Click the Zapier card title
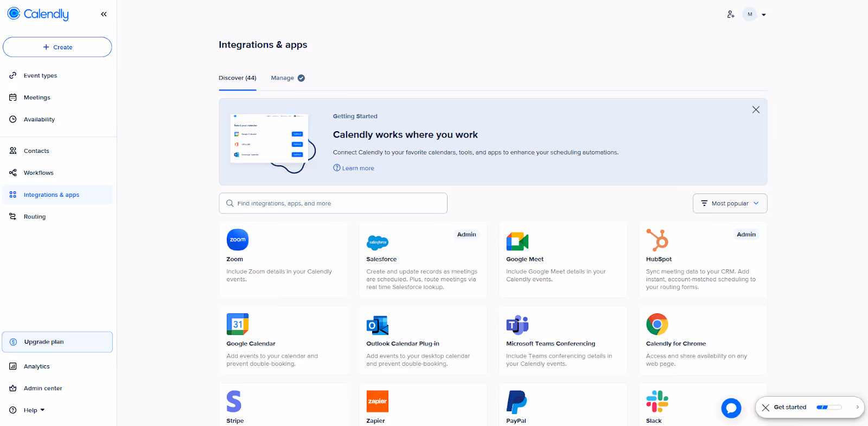868x426 pixels. (x=375, y=421)
